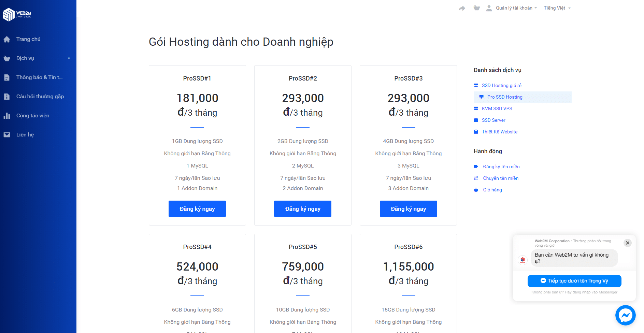The width and height of the screenshot is (644, 333).
Task: Open the Tiếng Việt language dropdown
Action: tap(557, 8)
